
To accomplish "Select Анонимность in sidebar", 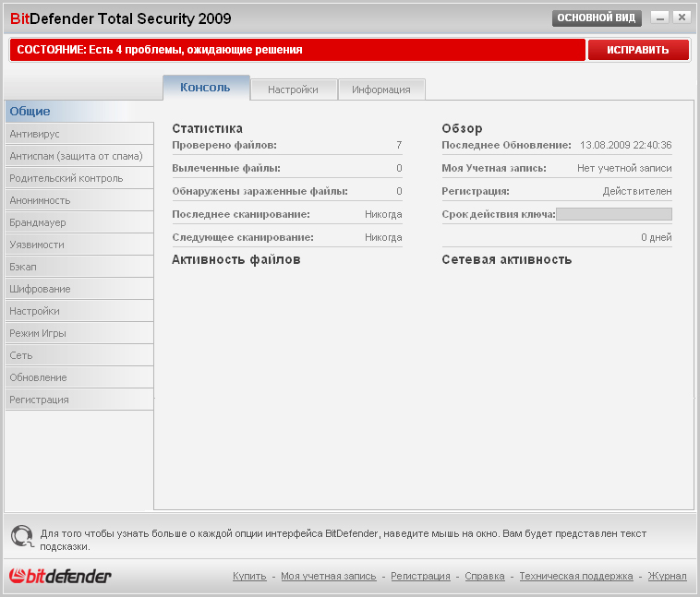I will pos(79,200).
